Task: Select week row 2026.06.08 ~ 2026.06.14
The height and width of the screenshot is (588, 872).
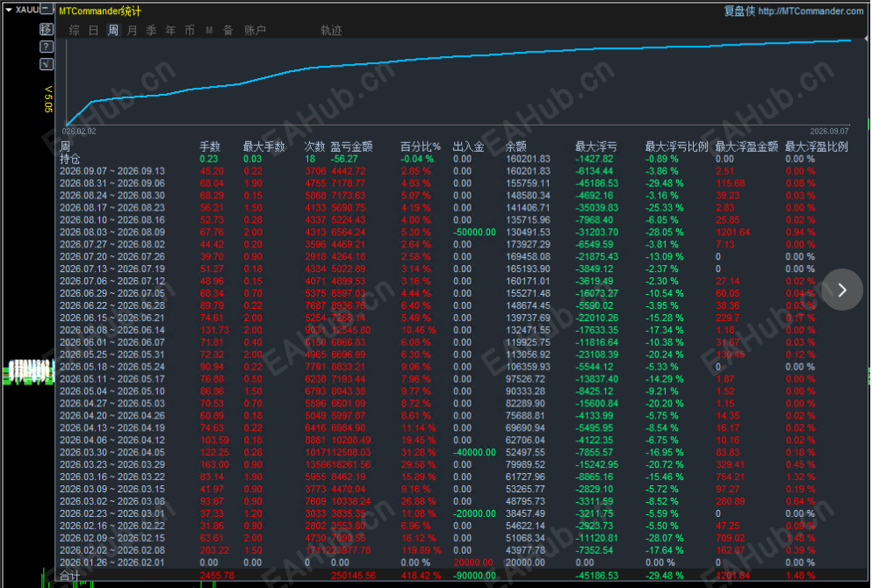Action: [112, 330]
